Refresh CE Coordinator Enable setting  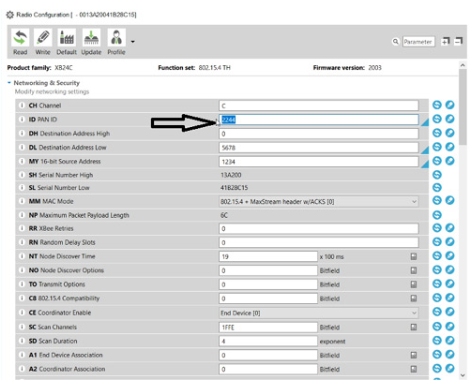coord(437,312)
